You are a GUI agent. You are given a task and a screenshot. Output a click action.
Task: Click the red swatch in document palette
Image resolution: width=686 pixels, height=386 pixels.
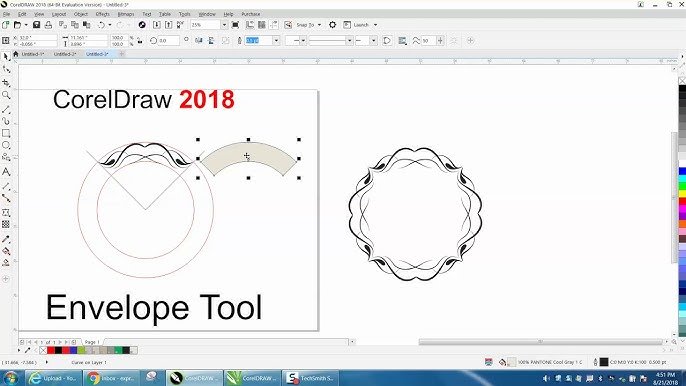[x=51, y=350]
